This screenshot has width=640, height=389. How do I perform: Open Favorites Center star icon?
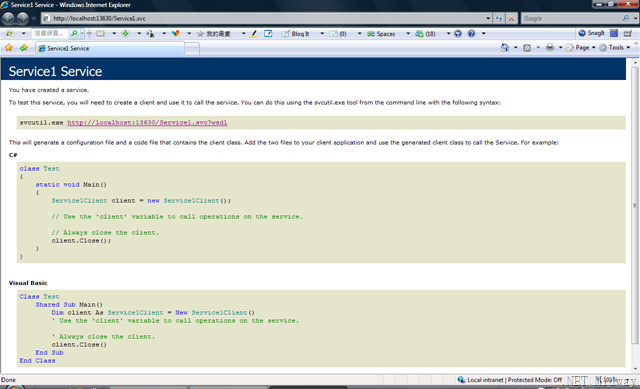9,48
